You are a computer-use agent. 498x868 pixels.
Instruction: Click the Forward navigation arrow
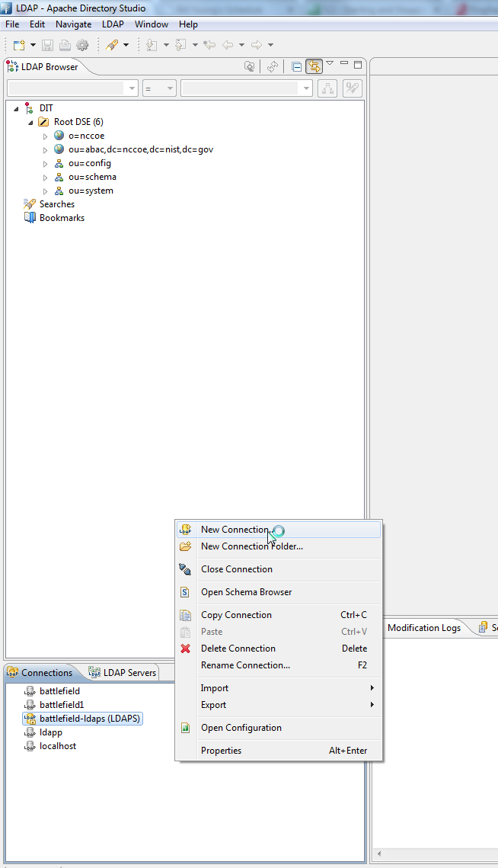point(257,45)
